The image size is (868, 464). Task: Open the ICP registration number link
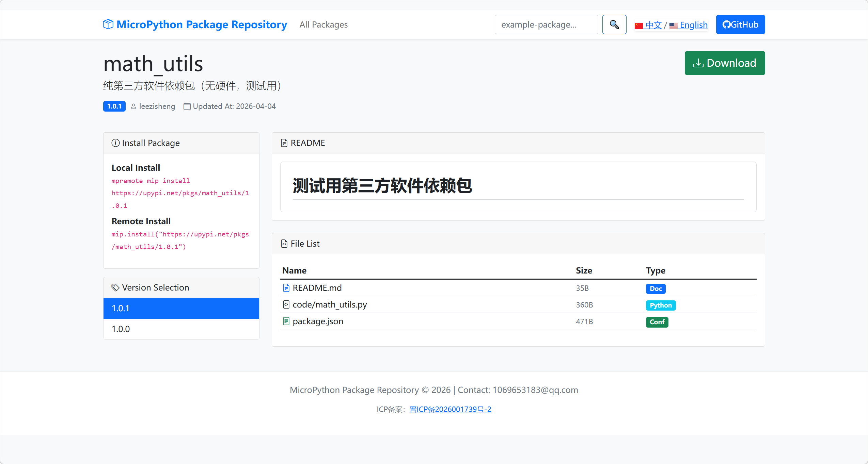click(450, 410)
